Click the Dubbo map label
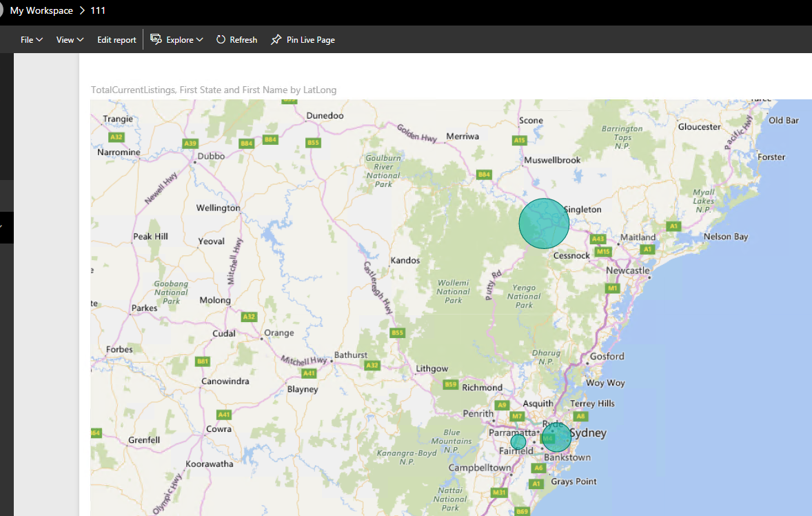The image size is (812, 516). point(211,156)
